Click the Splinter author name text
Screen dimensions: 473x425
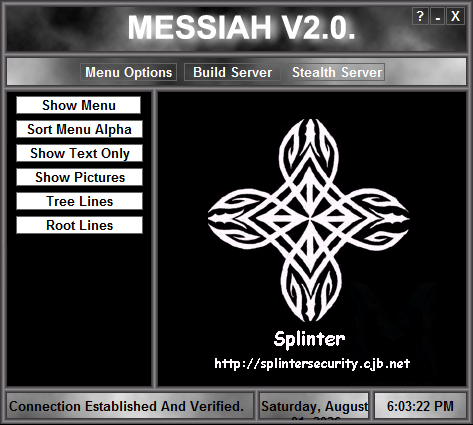point(309,339)
